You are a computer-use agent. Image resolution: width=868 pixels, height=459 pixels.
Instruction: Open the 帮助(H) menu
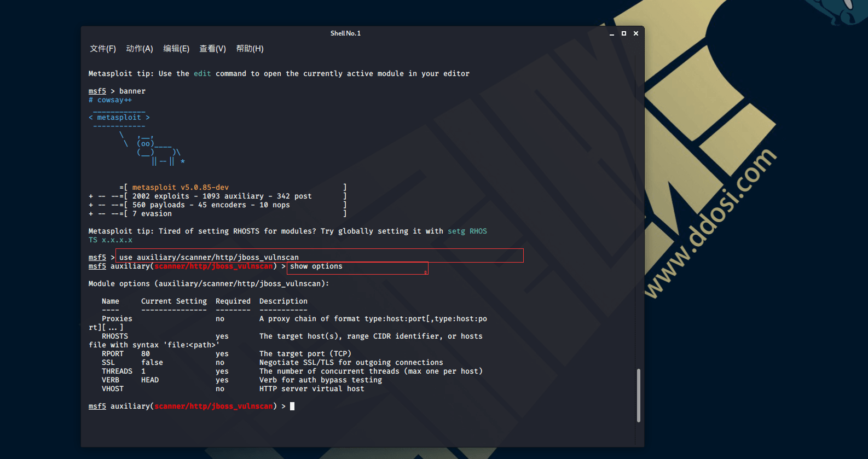click(x=250, y=49)
